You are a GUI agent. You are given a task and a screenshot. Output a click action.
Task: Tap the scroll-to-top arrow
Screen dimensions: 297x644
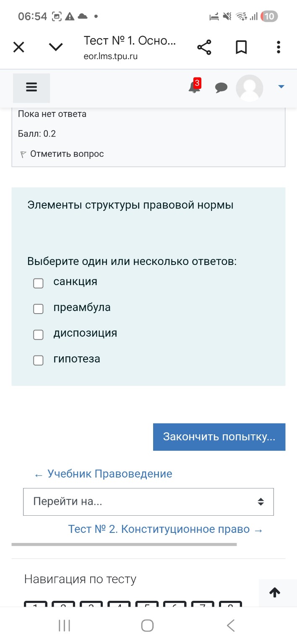click(275, 592)
